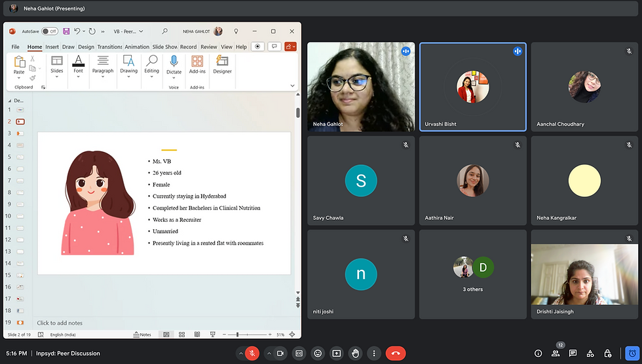Toggle the Meet camera button
The image size is (642, 364).
(x=280, y=354)
